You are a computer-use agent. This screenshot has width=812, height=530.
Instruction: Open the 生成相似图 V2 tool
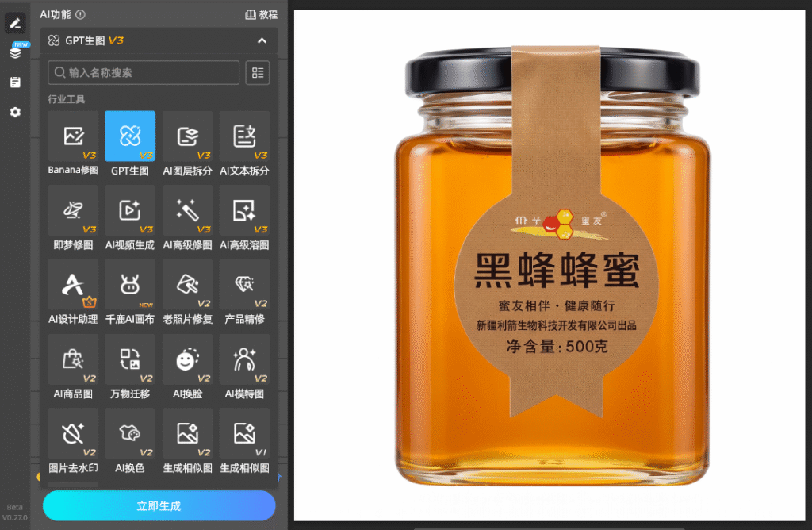pos(187,433)
